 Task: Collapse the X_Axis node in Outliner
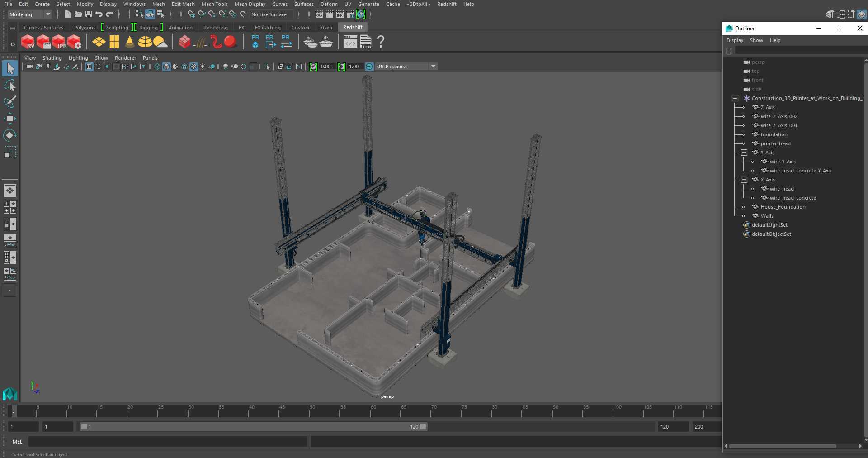pyautogui.click(x=744, y=180)
